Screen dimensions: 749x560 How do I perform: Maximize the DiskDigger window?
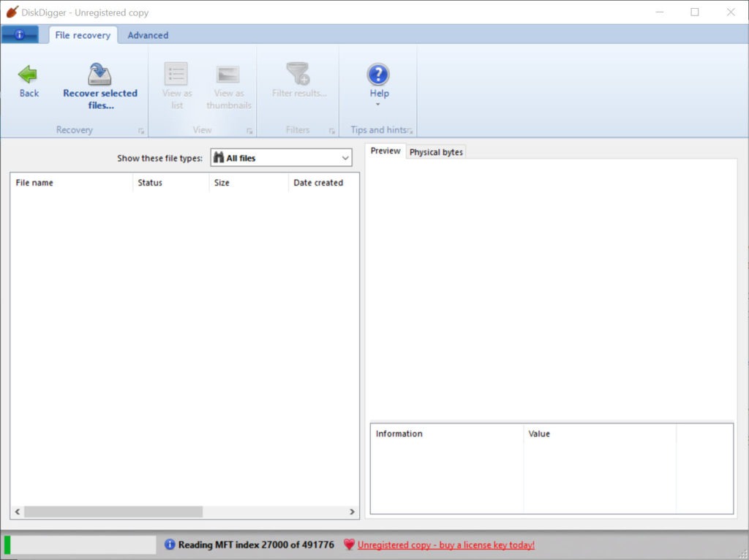(x=695, y=12)
